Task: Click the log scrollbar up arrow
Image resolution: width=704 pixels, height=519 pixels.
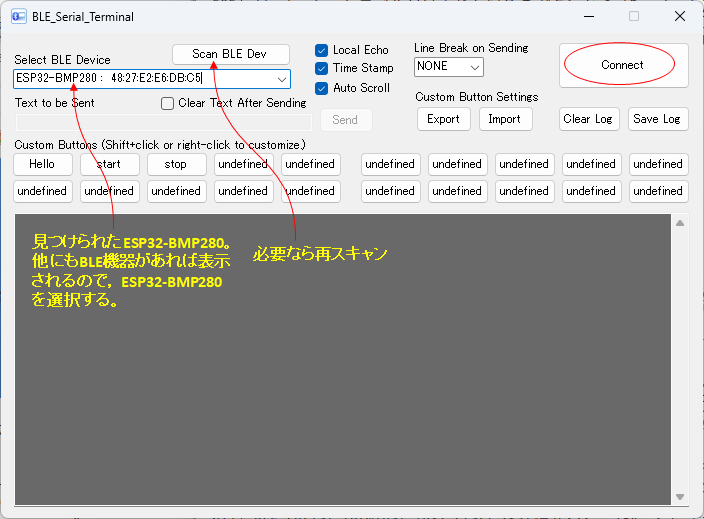Action: pos(680,223)
